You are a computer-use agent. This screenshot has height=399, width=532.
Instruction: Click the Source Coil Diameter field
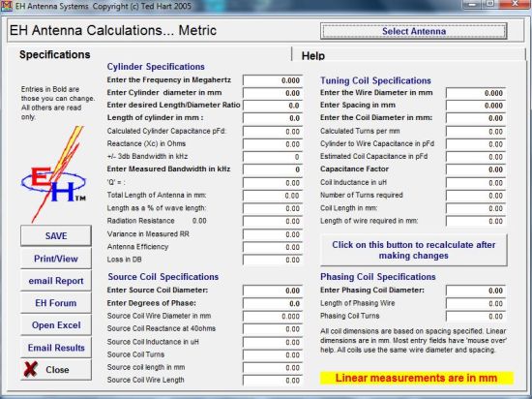[x=273, y=291]
